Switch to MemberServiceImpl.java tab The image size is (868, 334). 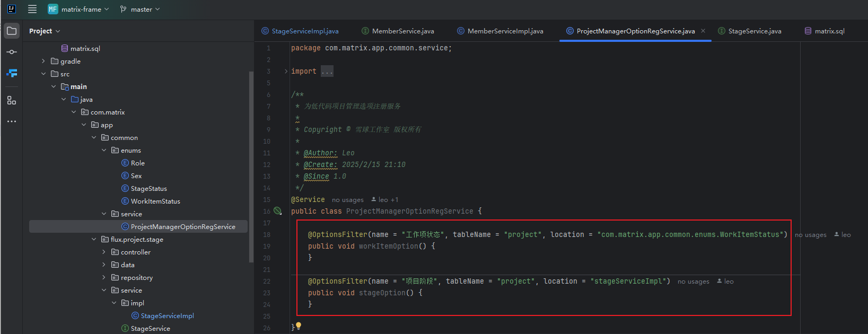[x=500, y=31]
